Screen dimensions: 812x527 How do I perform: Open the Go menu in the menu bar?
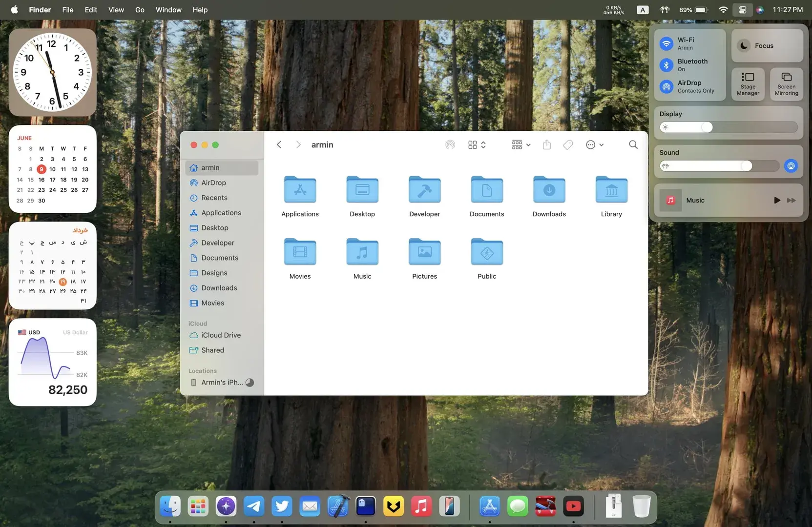pyautogui.click(x=140, y=9)
